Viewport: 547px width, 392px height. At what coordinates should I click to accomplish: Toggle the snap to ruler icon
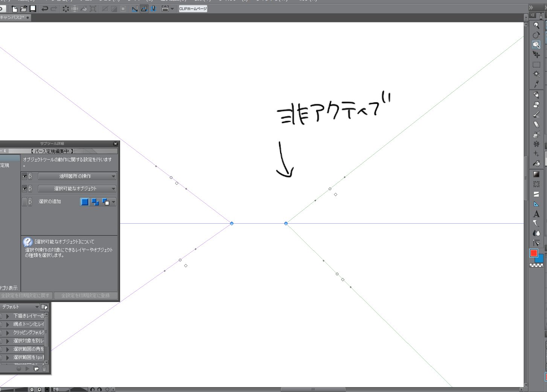tap(135, 9)
